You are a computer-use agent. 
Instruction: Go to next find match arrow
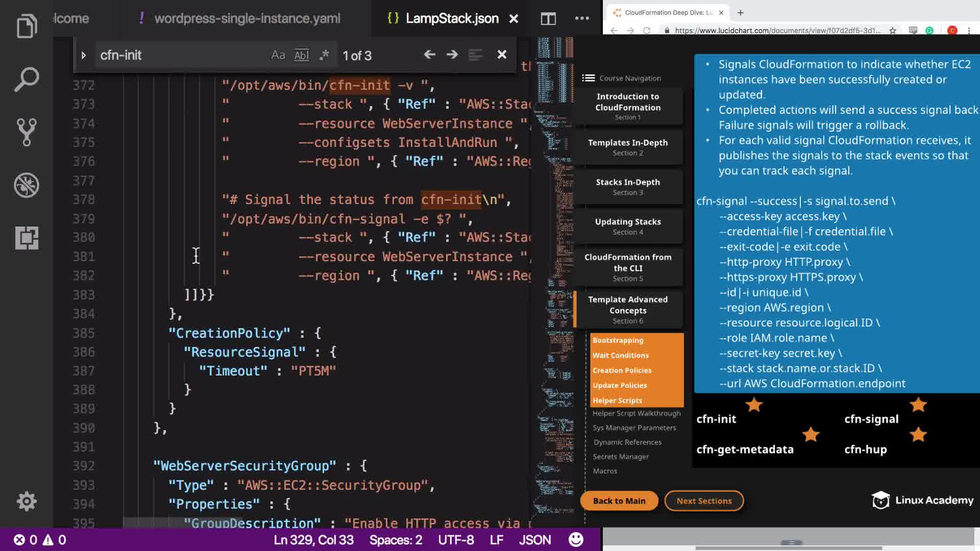(x=452, y=55)
